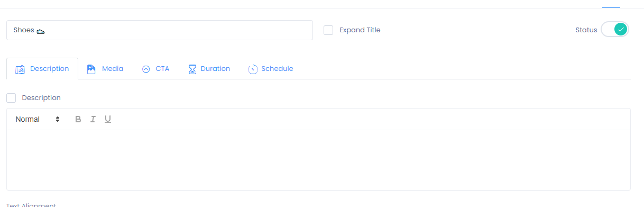644x207 pixels.
Task: Toggle the Status switch off
Action: 615,30
